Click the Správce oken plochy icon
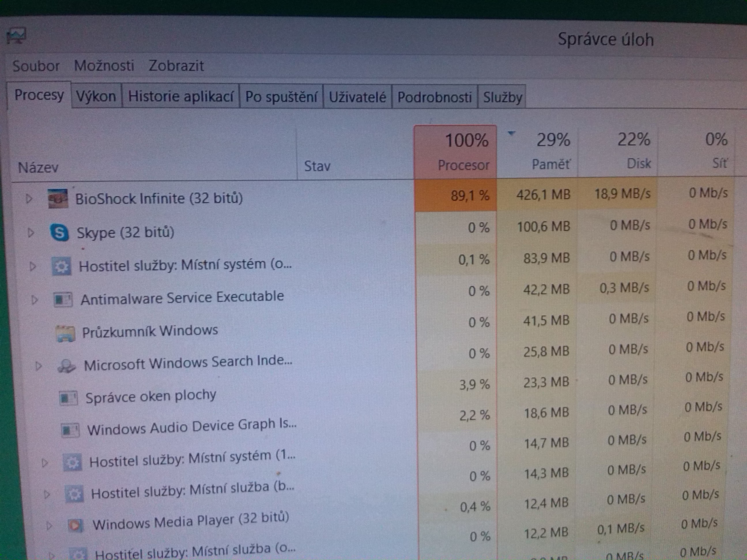The image size is (747, 560). tap(68, 398)
